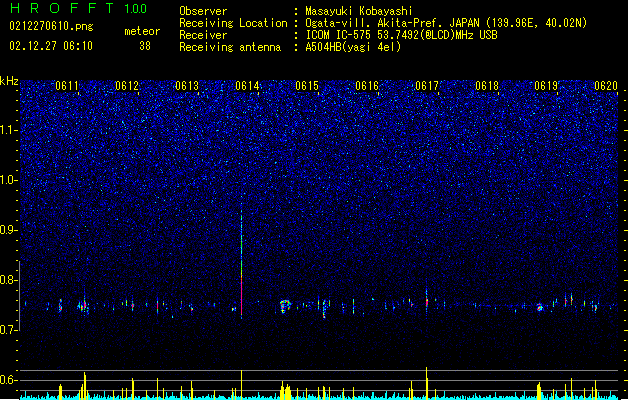The image size is (629, 400).
Task: Click the 0619 time marker
Action: pos(546,86)
